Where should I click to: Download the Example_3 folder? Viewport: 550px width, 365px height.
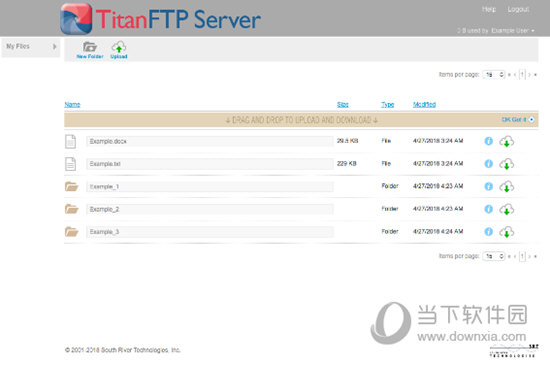click(x=507, y=232)
